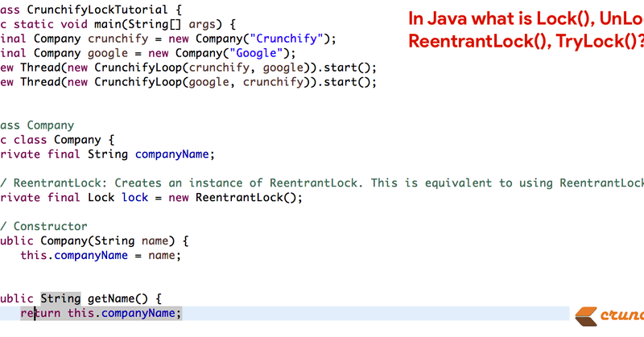Click the 'return this.companyName;' line

click(x=101, y=313)
